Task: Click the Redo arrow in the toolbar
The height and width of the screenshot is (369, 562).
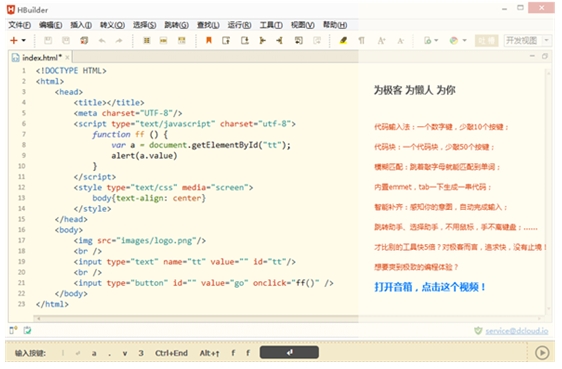Action: (x=119, y=41)
